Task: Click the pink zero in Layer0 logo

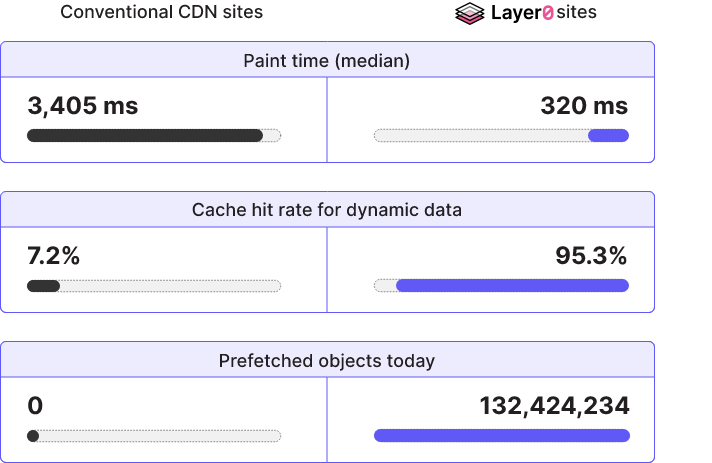Action: [x=548, y=13]
